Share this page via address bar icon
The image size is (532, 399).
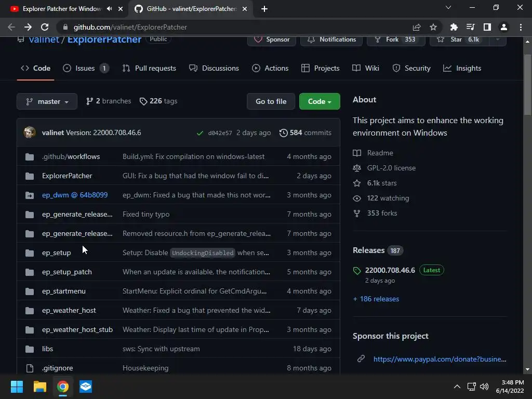click(x=416, y=27)
